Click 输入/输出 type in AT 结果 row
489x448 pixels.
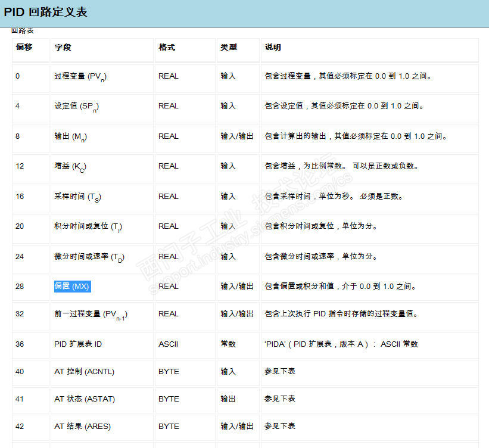tap(237, 427)
